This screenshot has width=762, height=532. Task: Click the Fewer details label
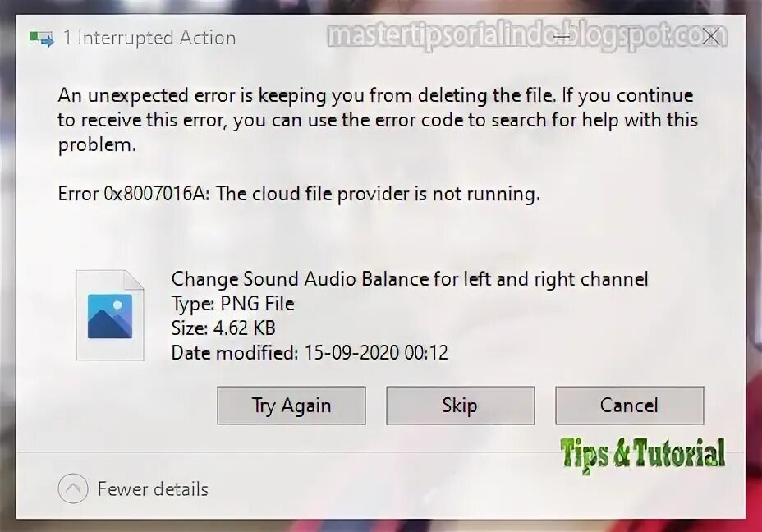tap(153, 488)
